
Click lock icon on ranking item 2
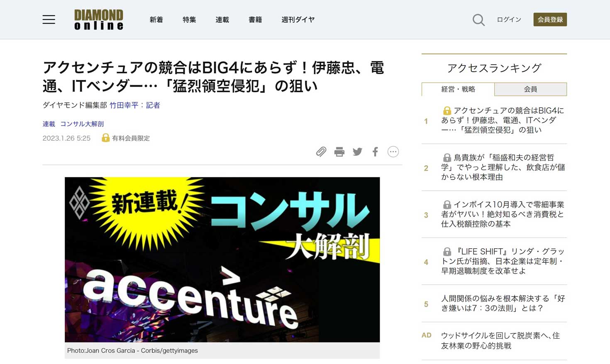[x=447, y=158]
